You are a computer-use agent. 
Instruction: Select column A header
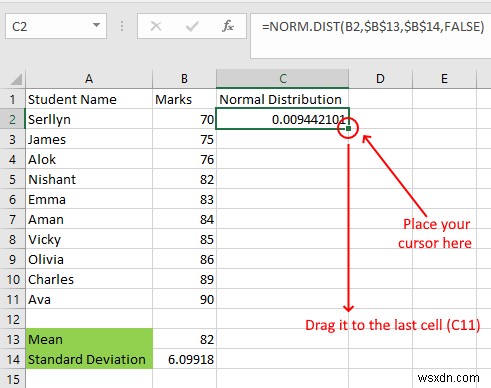89,79
